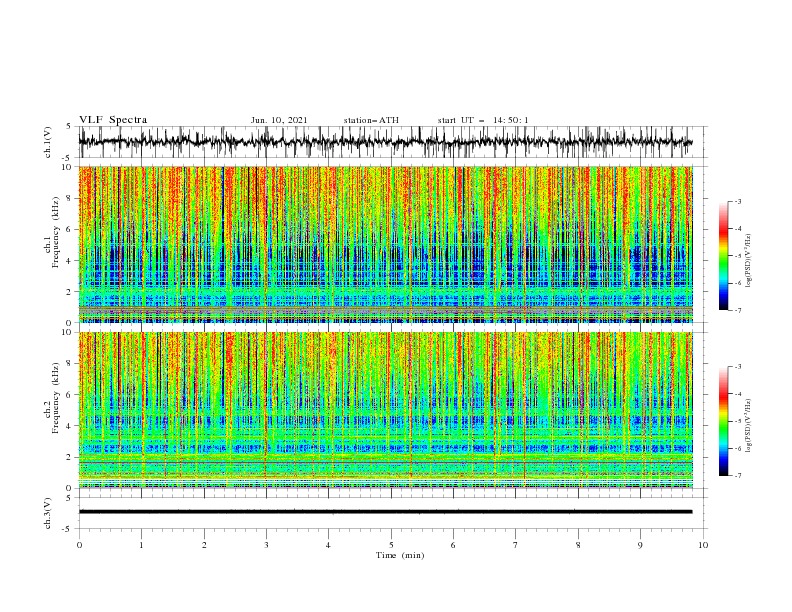This screenshot has height=612, width=792.
Task: Click the time axis tick label '3'
Action: click(x=266, y=545)
